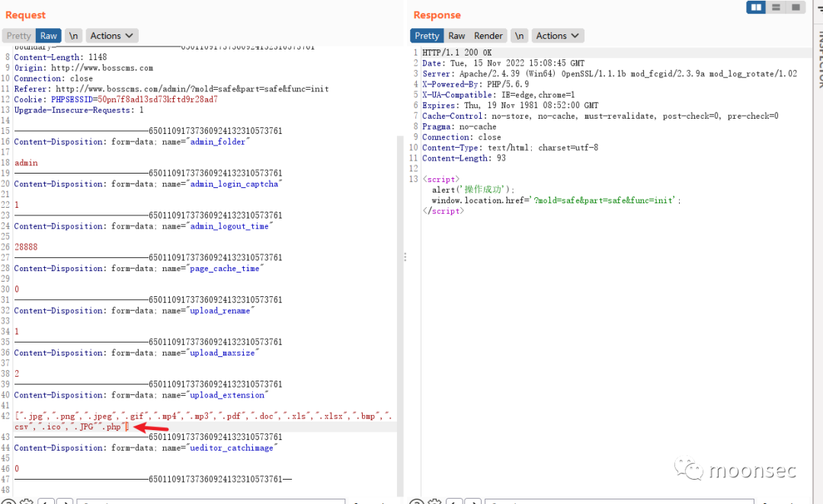This screenshot has width=823, height=504.
Task: Click the Cache-Control response header
Action: pyautogui.click(x=600, y=116)
